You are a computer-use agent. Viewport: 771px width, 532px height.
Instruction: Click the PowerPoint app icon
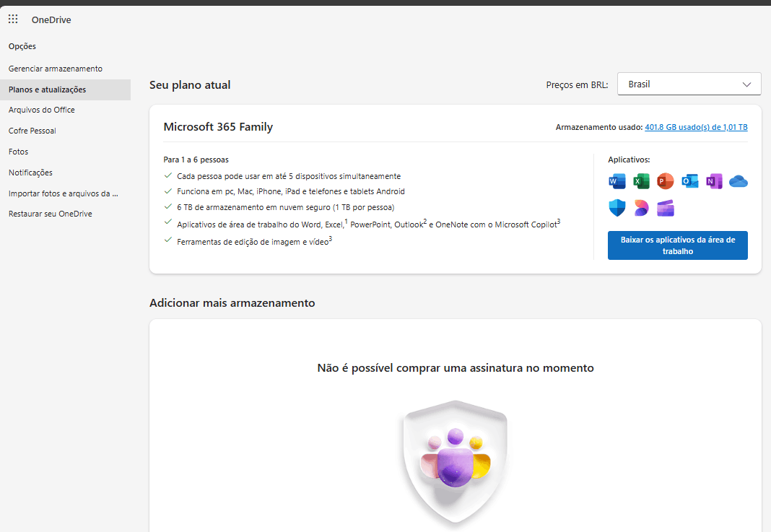coord(666,181)
